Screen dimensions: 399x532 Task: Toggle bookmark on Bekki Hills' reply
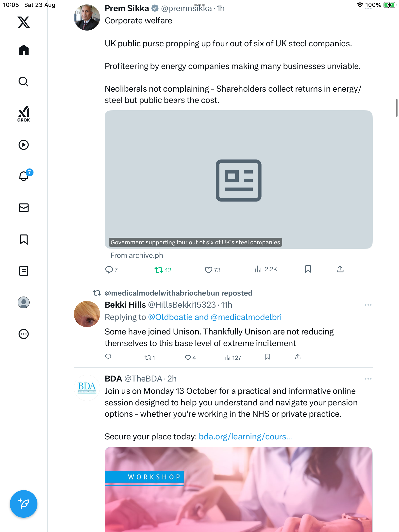268,357
